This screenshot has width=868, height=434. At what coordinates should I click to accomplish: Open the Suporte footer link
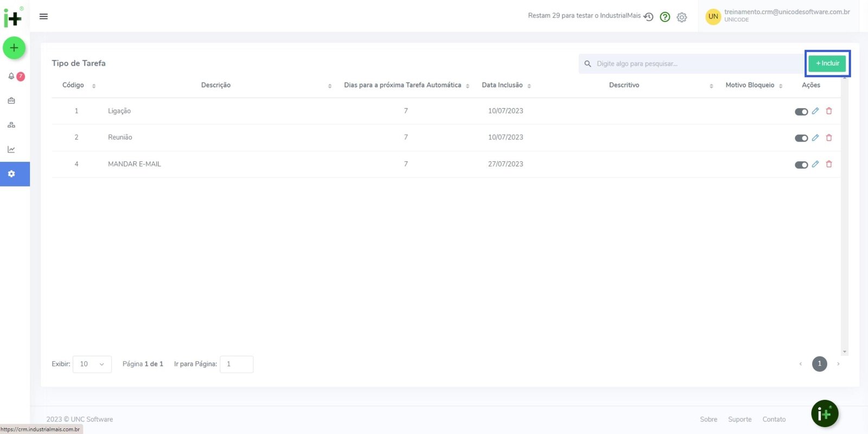pos(739,419)
